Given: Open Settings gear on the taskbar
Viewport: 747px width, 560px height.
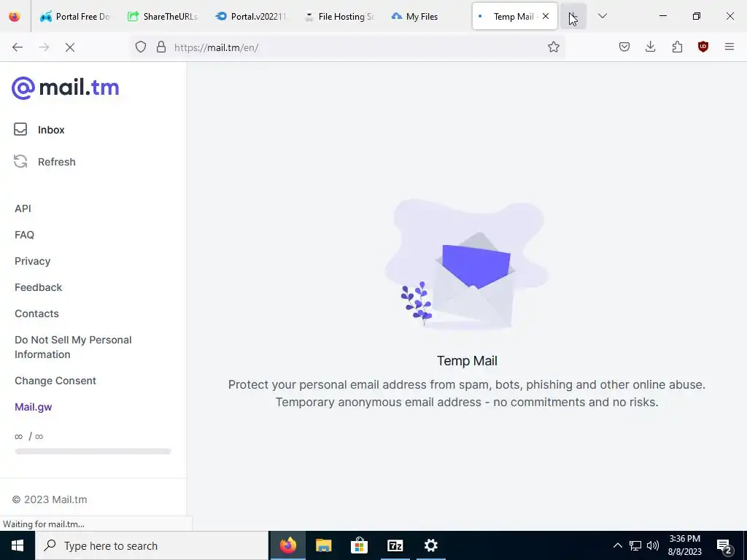Looking at the screenshot, I should click(430, 545).
